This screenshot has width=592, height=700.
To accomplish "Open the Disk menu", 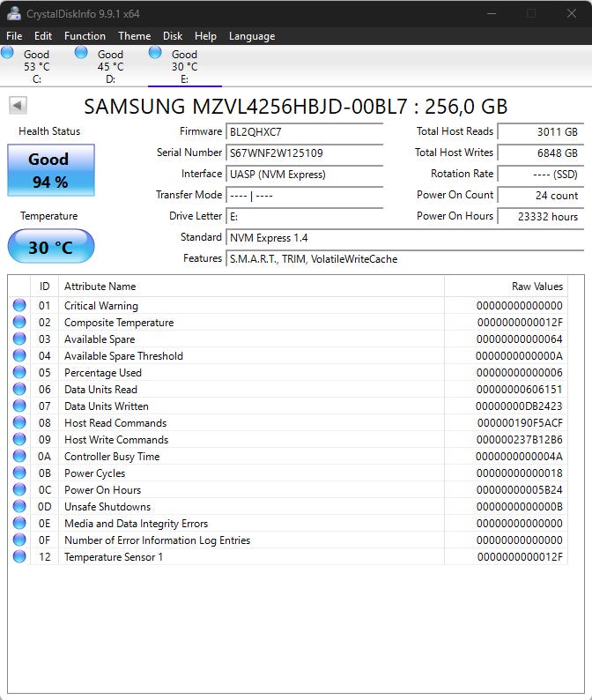I will click(173, 36).
